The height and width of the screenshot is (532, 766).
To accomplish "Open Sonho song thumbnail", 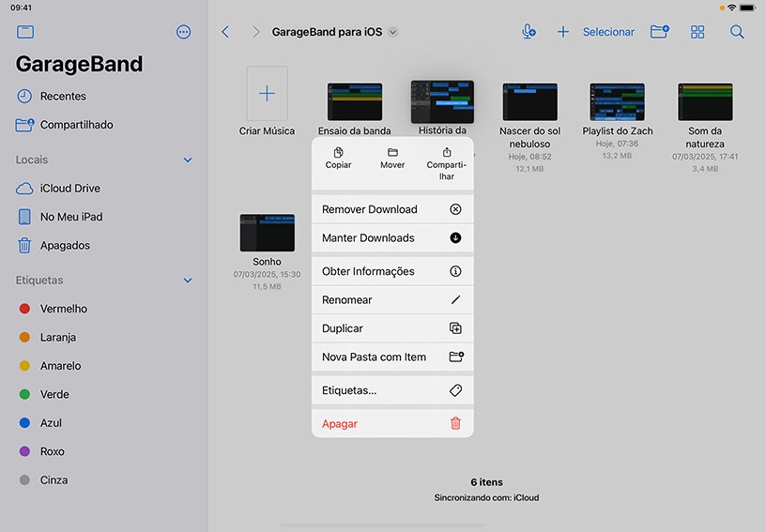I will coord(268,233).
